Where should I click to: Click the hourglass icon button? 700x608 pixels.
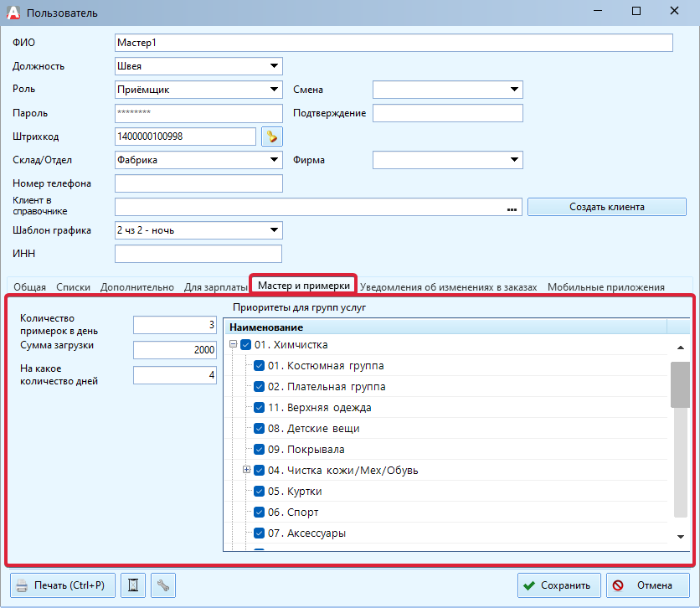(x=132, y=585)
